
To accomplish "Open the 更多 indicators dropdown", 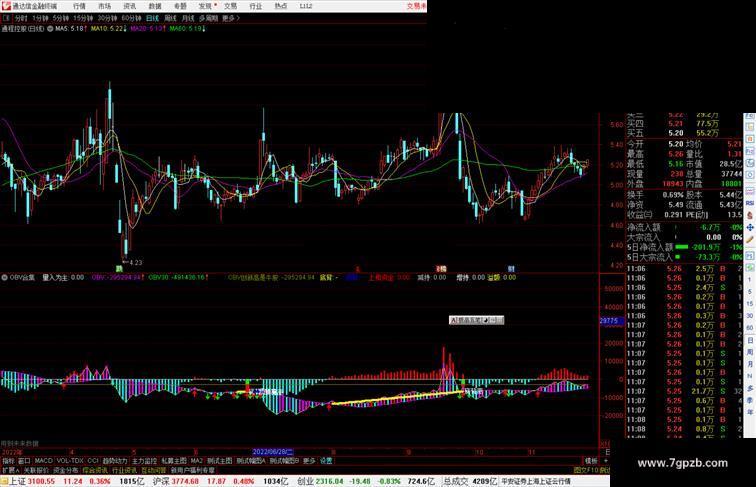I will pos(309,461).
